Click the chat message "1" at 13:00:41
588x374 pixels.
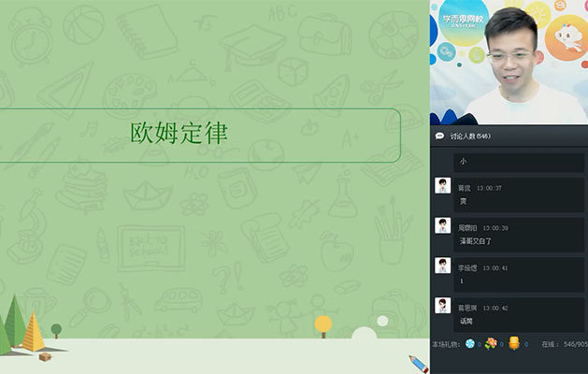519,275
